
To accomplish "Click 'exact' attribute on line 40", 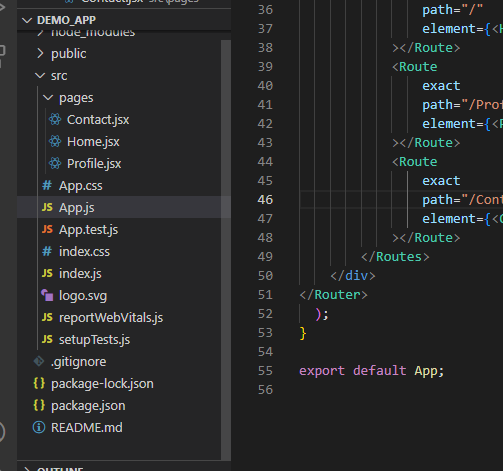I will click(441, 86).
